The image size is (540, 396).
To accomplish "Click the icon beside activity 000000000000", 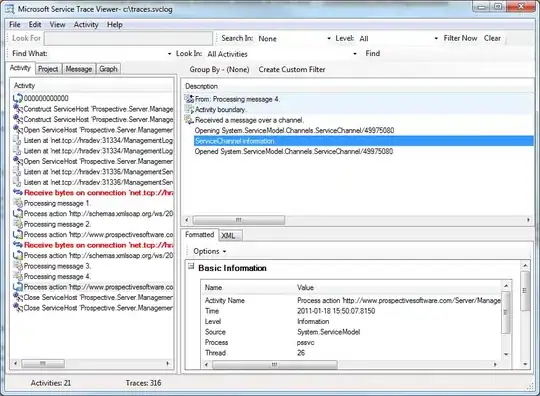I will click(17, 98).
